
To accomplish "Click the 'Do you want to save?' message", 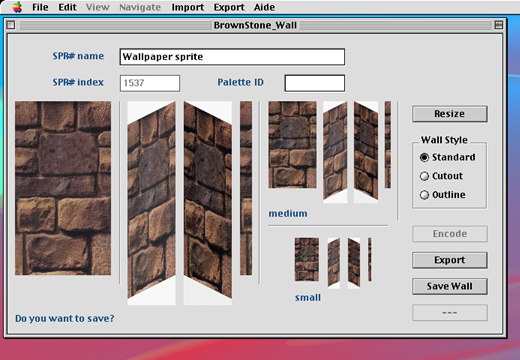I will 65,318.
